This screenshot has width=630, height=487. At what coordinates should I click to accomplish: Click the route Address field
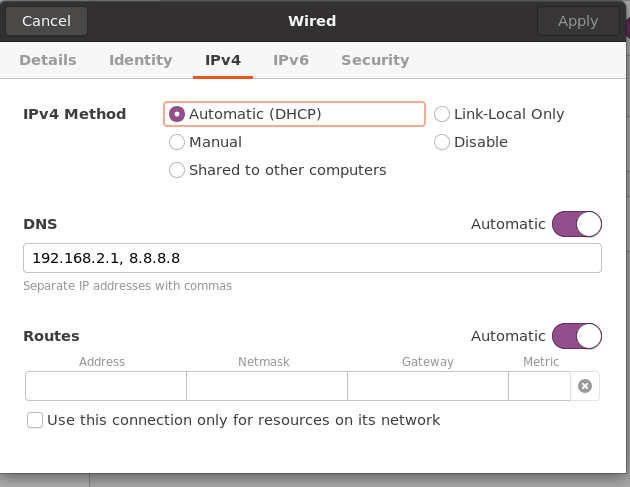[x=106, y=386]
